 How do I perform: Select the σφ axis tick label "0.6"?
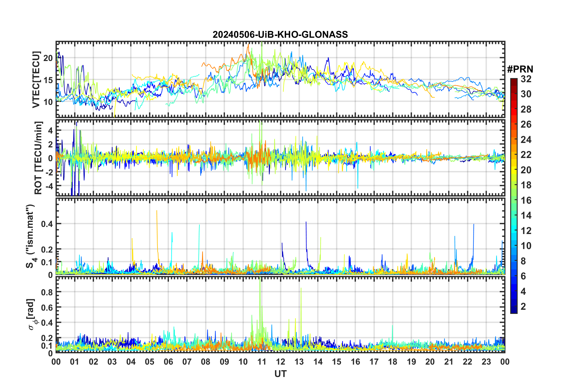coord(47,307)
